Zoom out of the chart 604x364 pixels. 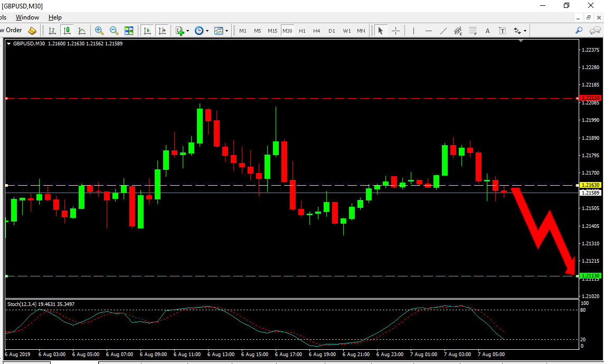pyautogui.click(x=114, y=31)
